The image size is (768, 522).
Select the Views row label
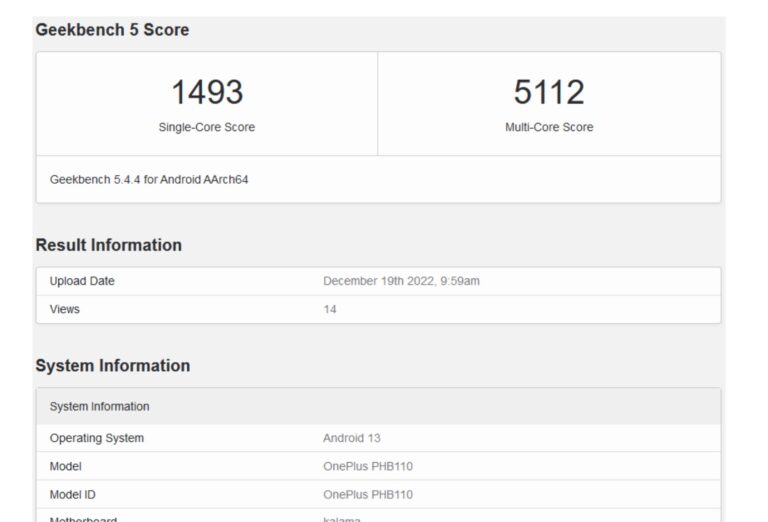coord(65,309)
